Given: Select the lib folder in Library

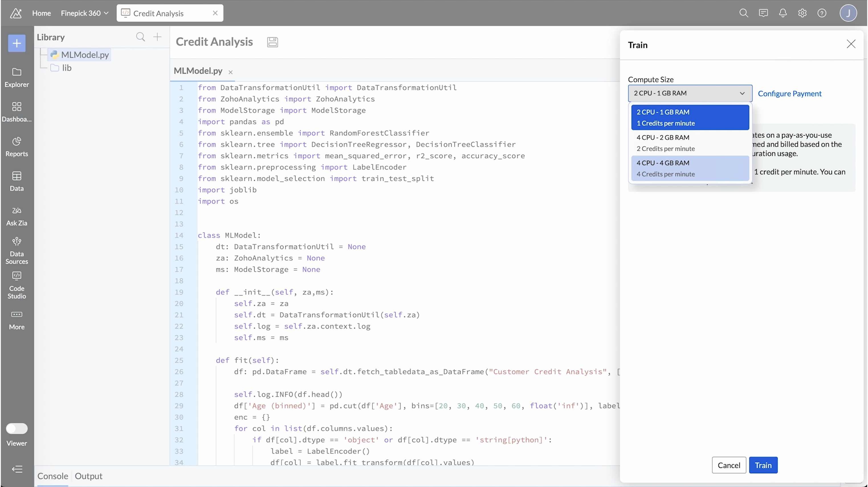Looking at the screenshot, I should [66, 68].
